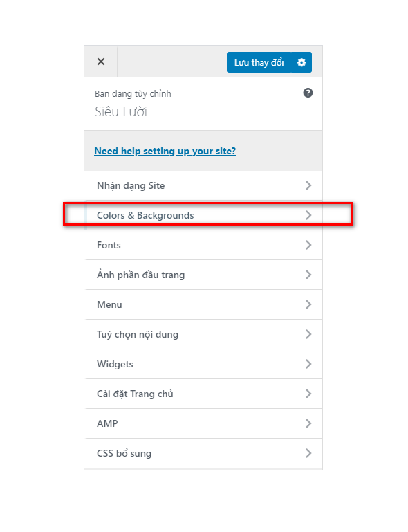408x532 pixels.
Task: Click the help question mark icon
Action: (308, 93)
